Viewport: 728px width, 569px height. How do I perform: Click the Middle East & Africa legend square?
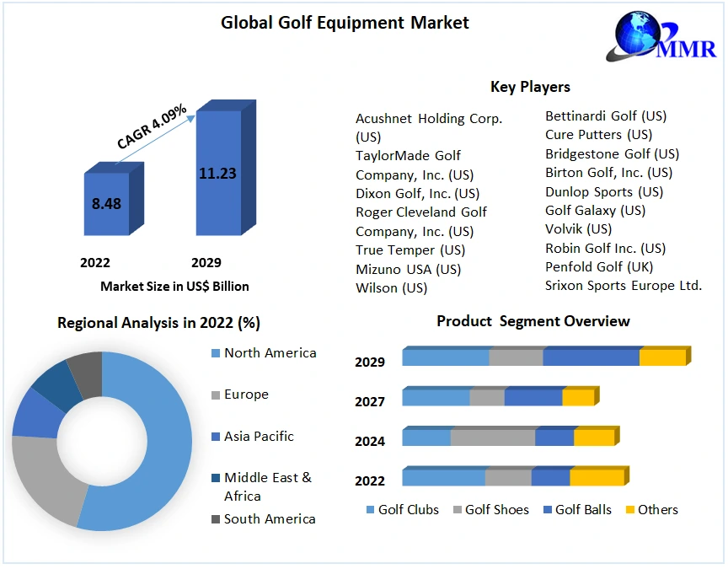click(215, 478)
